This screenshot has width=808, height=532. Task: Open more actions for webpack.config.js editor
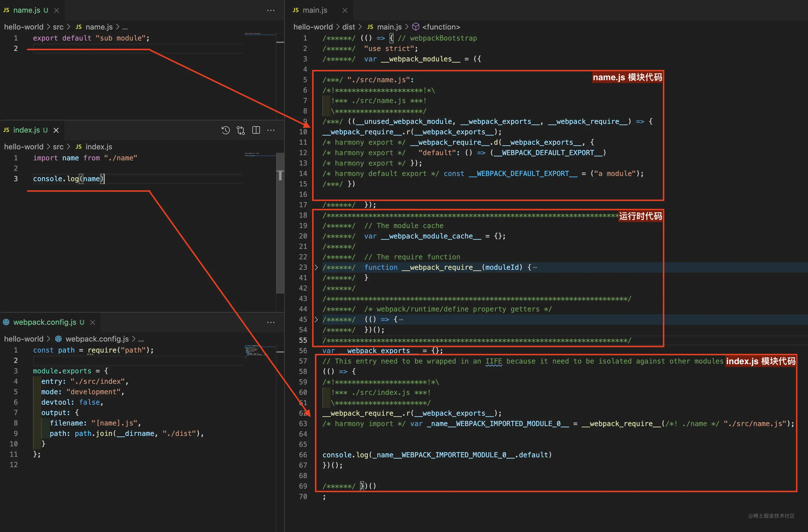(x=271, y=322)
